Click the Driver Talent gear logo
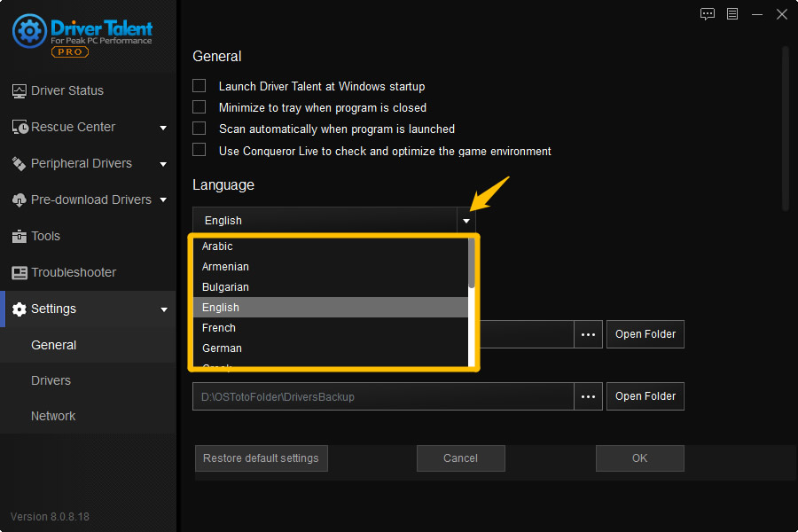Viewport: 798px width, 532px height. 29,31
